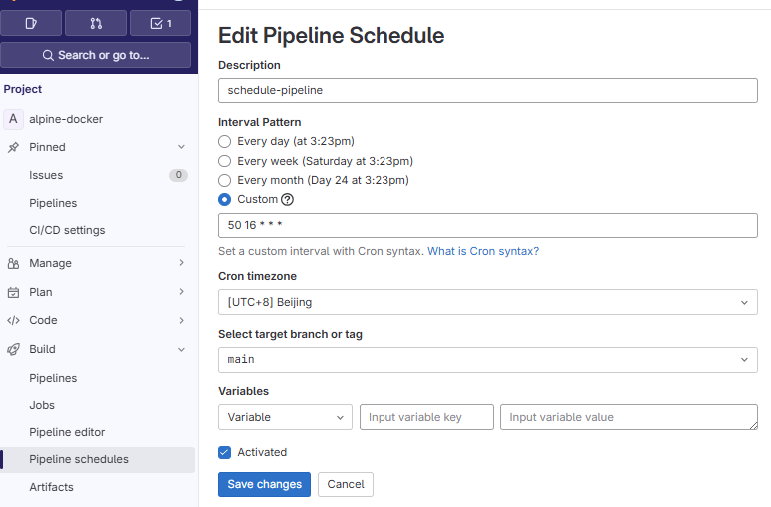Screen dimensions: 771x507
Task: Open the Cron timezone dropdown
Action: 488,302
